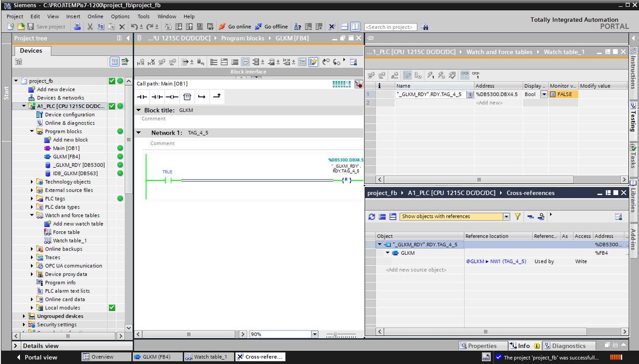Insert an empty box instruction
The width and height of the screenshot is (639, 364).
187,97
